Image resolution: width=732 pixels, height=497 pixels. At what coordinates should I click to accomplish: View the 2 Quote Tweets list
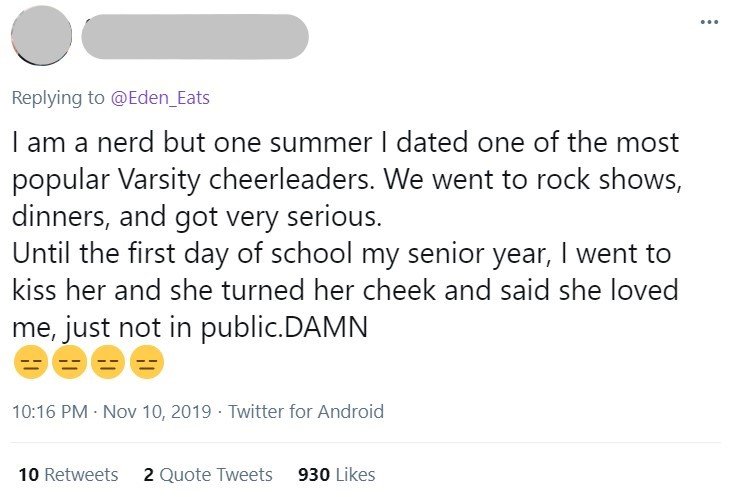pos(208,474)
